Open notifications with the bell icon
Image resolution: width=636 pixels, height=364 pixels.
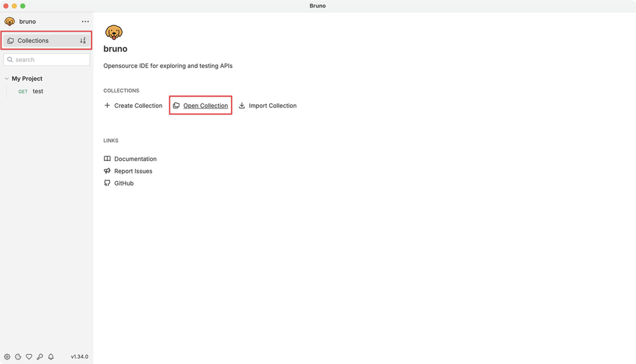[x=51, y=357]
